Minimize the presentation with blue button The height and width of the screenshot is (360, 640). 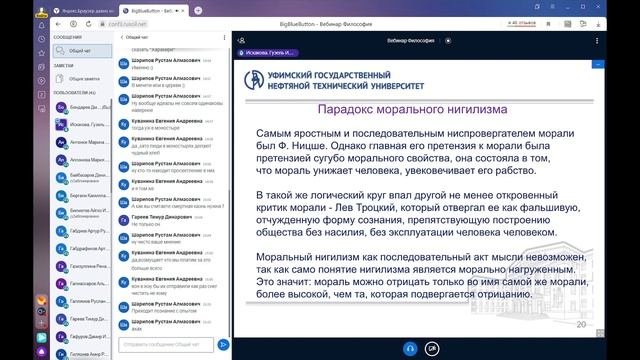[x=598, y=64]
